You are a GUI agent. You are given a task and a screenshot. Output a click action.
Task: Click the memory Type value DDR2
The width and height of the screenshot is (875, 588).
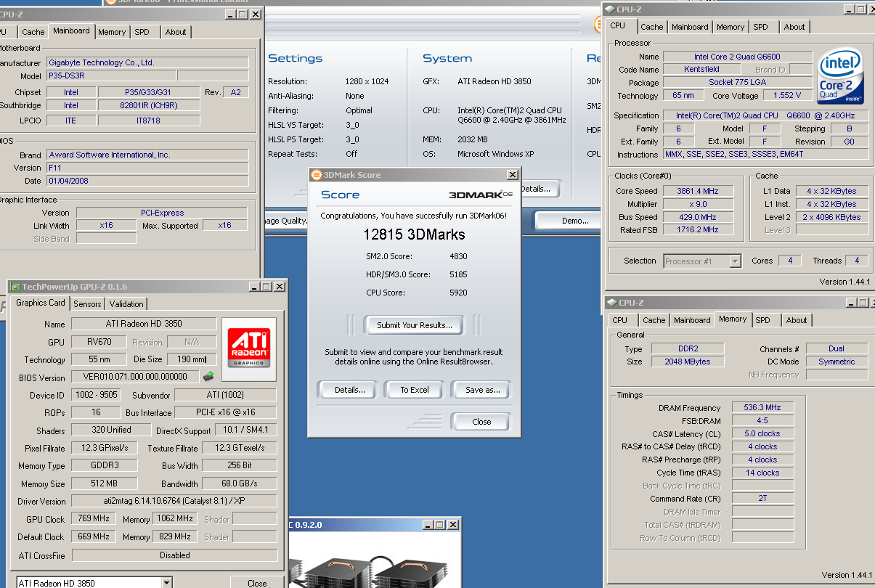point(688,348)
